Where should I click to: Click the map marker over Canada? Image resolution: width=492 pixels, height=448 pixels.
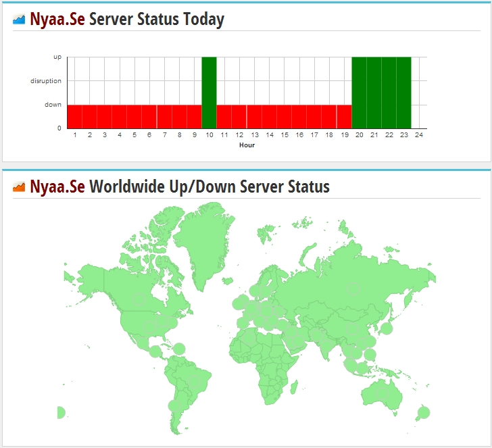click(x=139, y=299)
